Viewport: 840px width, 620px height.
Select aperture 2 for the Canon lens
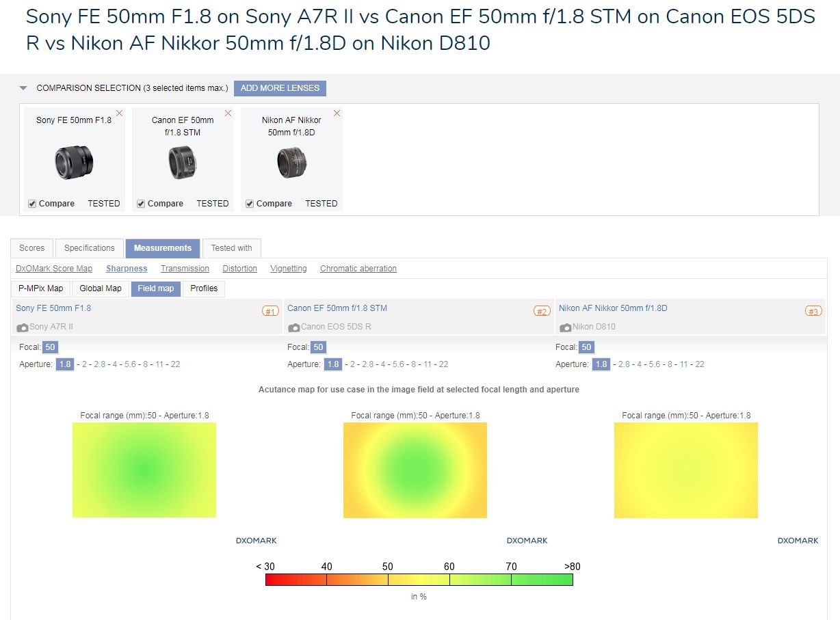[353, 364]
